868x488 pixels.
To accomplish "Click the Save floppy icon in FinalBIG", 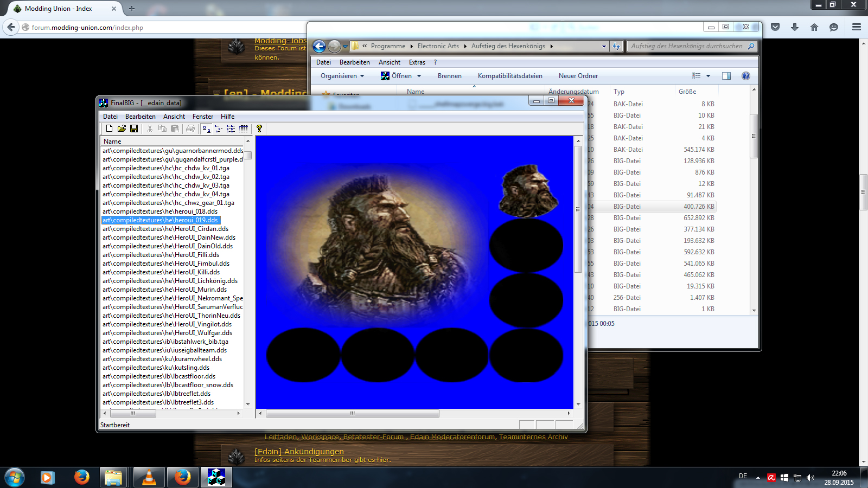I will [134, 129].
